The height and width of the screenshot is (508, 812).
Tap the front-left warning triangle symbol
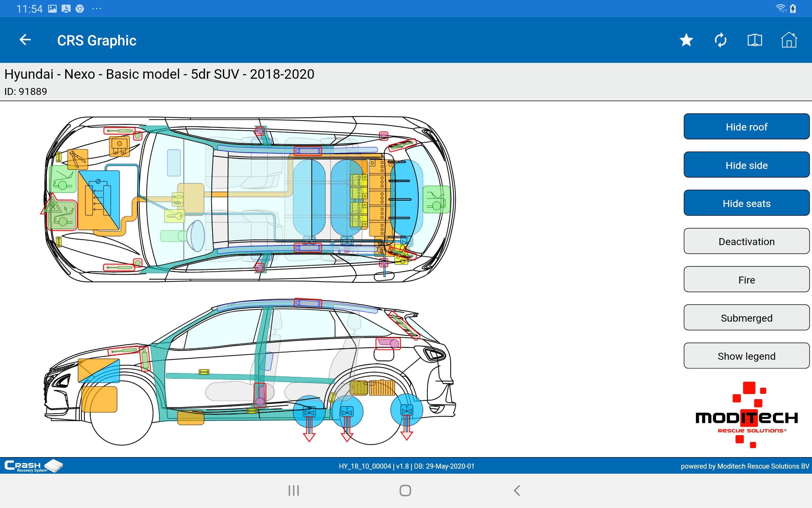pyautogui.click(x=52, y=204)
